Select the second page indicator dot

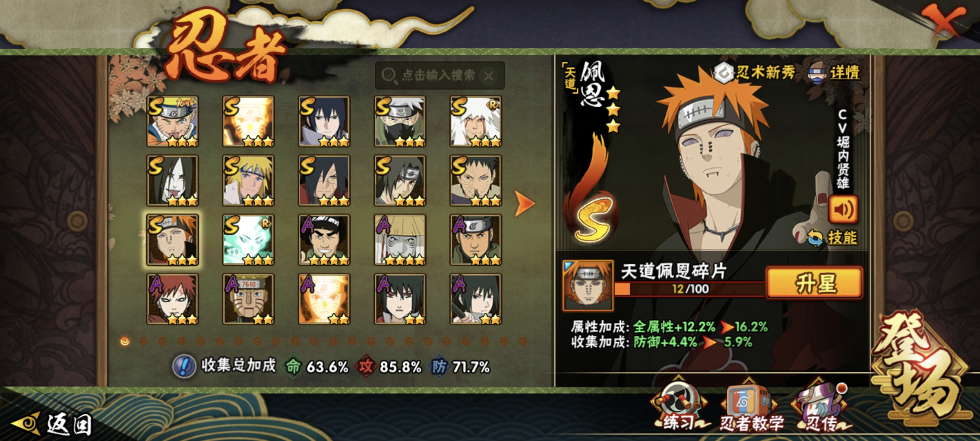click(144, 341)
